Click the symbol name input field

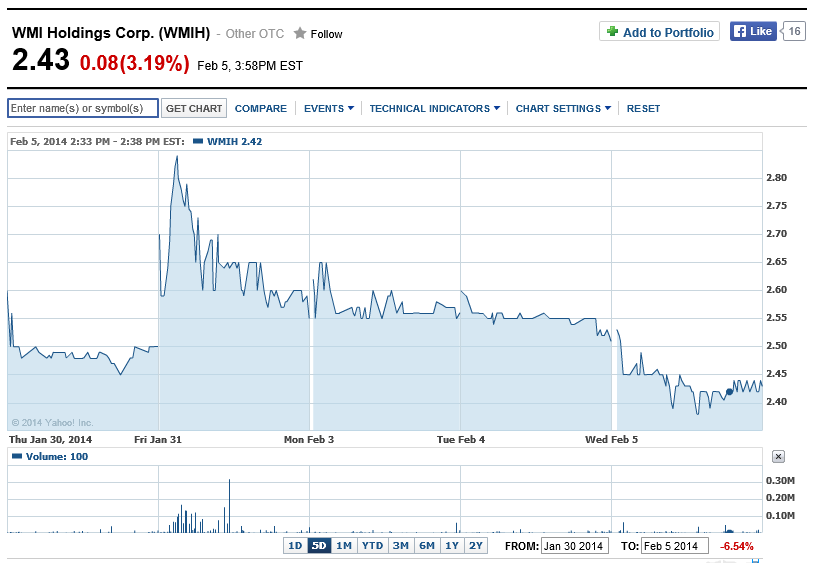(x=83, y=108)
